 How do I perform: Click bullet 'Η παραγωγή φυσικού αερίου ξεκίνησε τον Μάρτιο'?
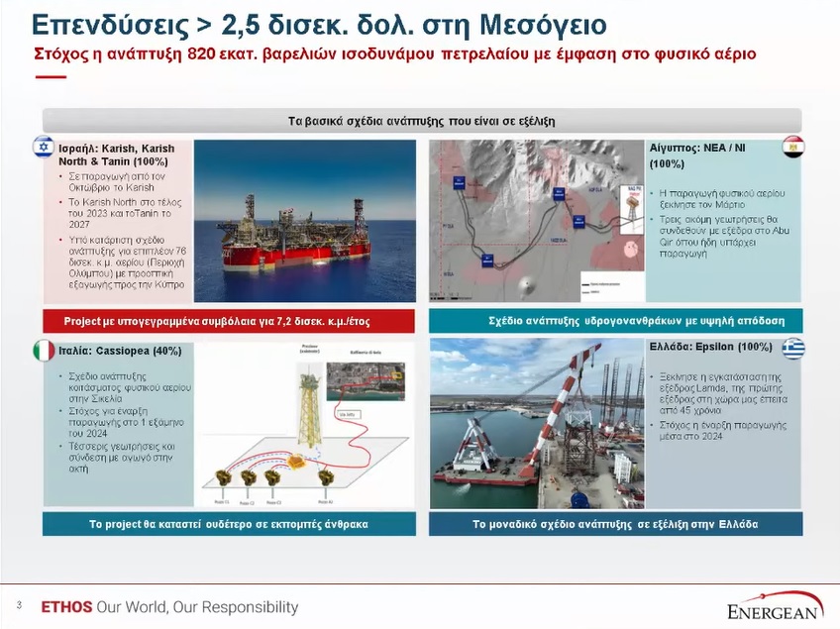(722, 199)
